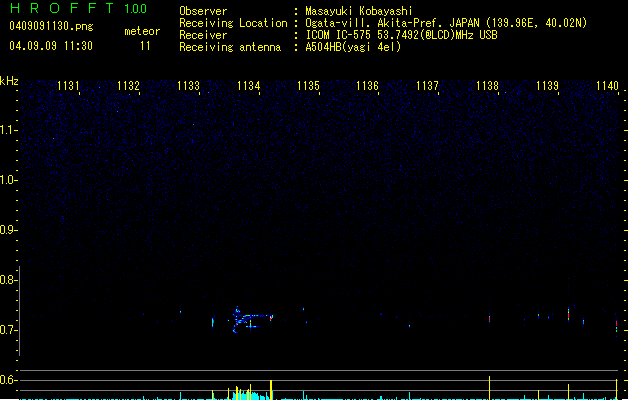The height and width of the screenshot is (400, 629).
Task: Click the 1138 time marker
Action: point(487,86)
